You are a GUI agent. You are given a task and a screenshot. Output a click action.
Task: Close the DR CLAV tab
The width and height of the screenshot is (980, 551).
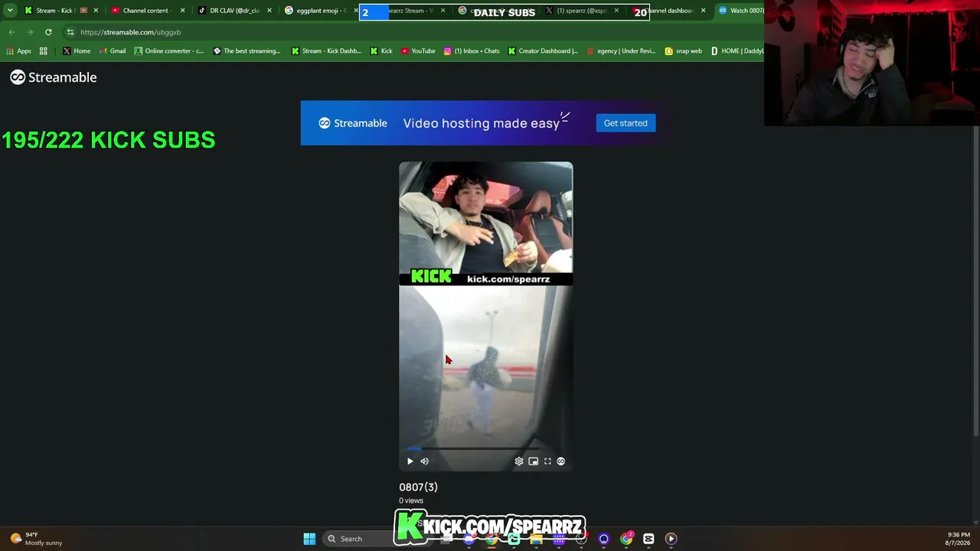[269, 11]
